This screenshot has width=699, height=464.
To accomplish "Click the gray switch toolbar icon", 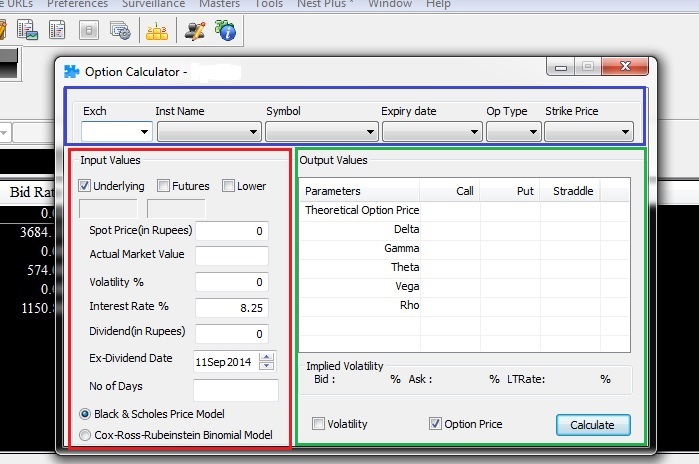I will 89,30.
